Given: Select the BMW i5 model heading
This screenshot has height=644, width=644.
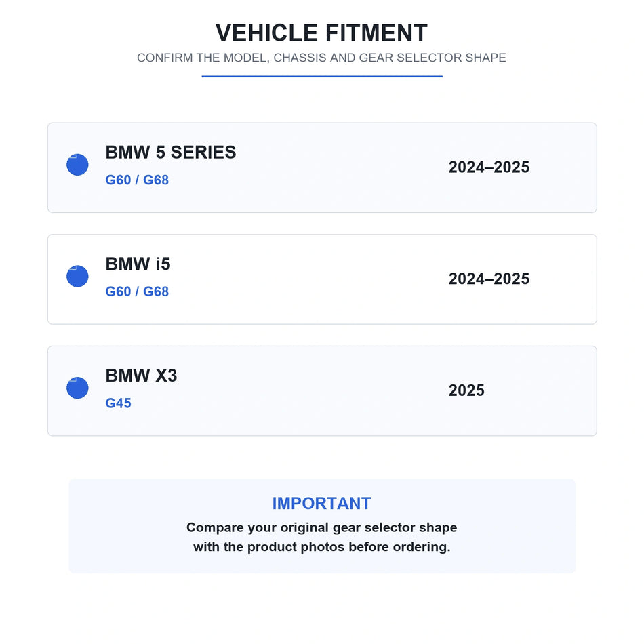Looking at the screenshot, I should click(138, 264).
